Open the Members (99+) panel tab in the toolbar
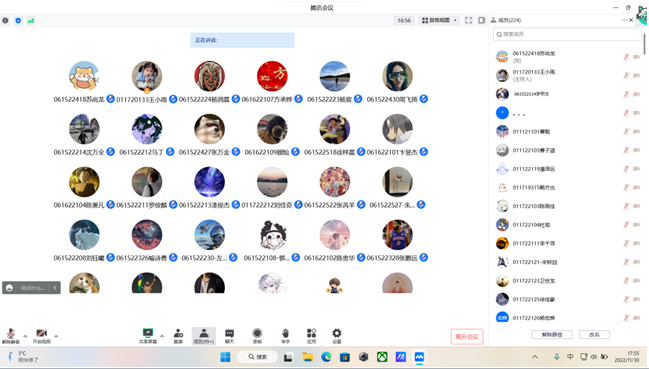 [204, 336]
